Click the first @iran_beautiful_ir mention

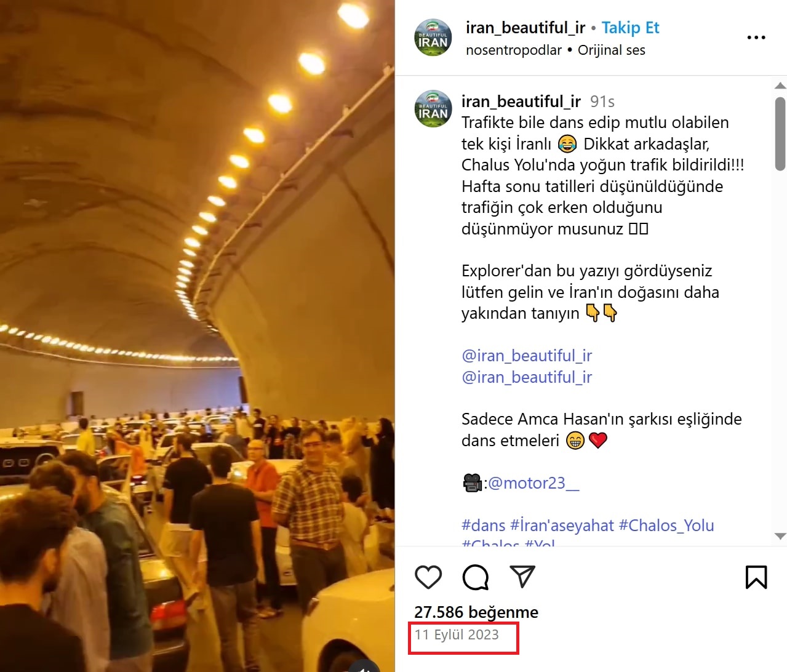pyautogui.click(x=527, y=356)
